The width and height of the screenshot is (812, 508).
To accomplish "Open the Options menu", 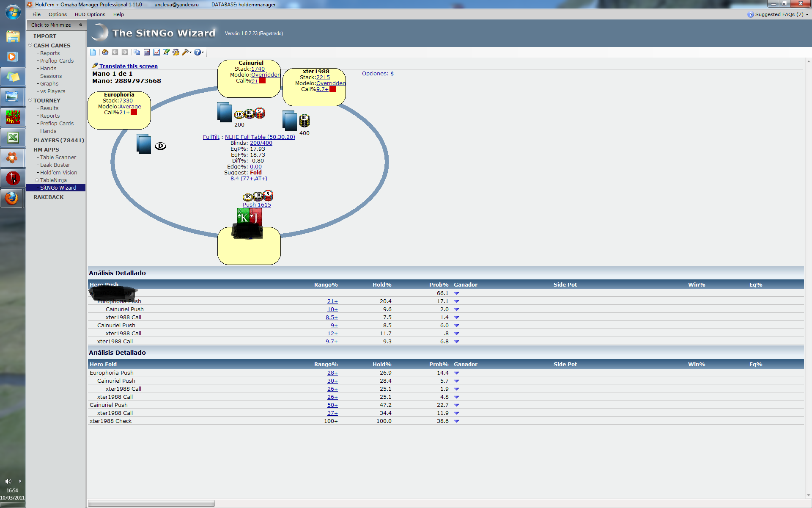I will click(x=58, y=14).
